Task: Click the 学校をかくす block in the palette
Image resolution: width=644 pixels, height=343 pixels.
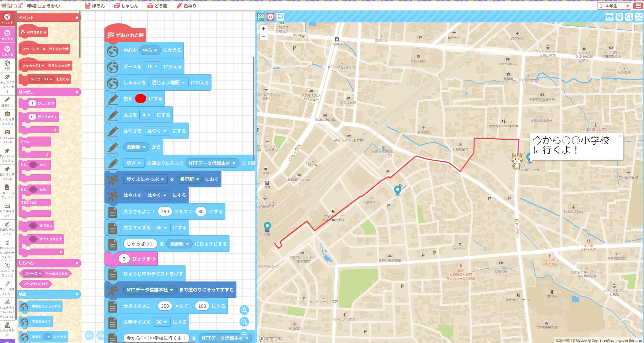Action: coord(36,322)
